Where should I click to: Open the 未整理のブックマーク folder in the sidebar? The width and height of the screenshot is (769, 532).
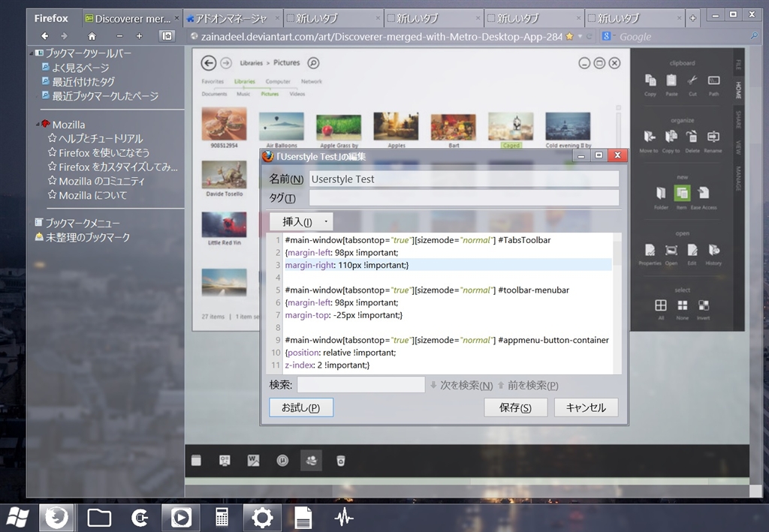88,237
